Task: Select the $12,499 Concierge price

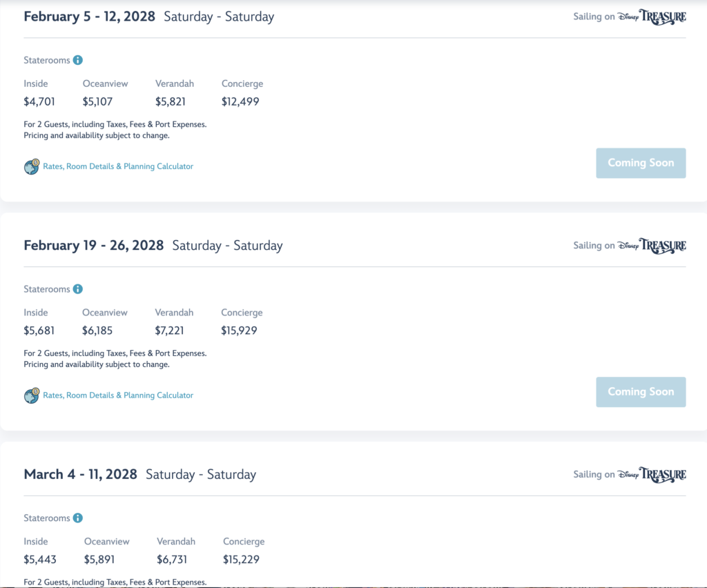Action: click(240, 102)
